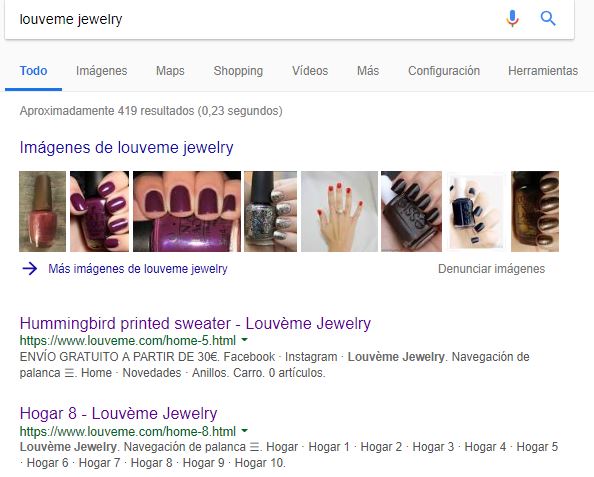The image size is (594, 477).
Task: Expand dropdown arrow next to home-8.html URL
Action: tap(245, 431)
